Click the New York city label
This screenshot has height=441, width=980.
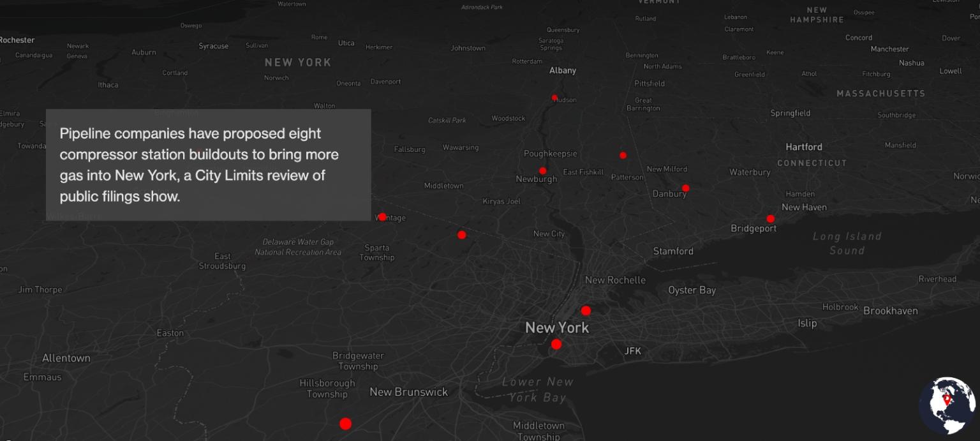tap(556, 327)
